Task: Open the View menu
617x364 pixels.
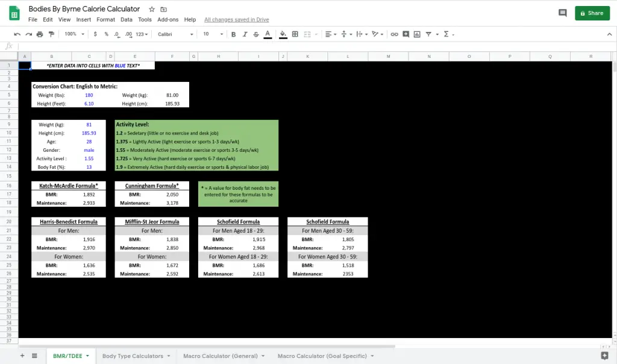Action: coord(64,20)
